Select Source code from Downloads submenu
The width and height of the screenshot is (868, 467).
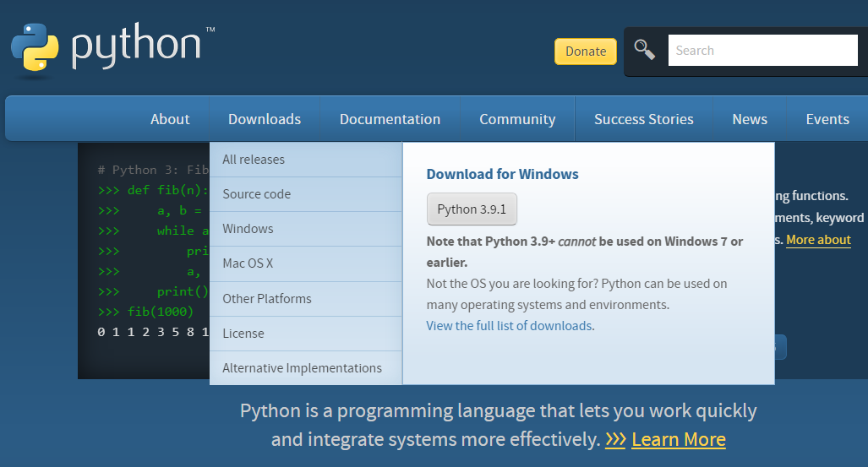(306, 194)
